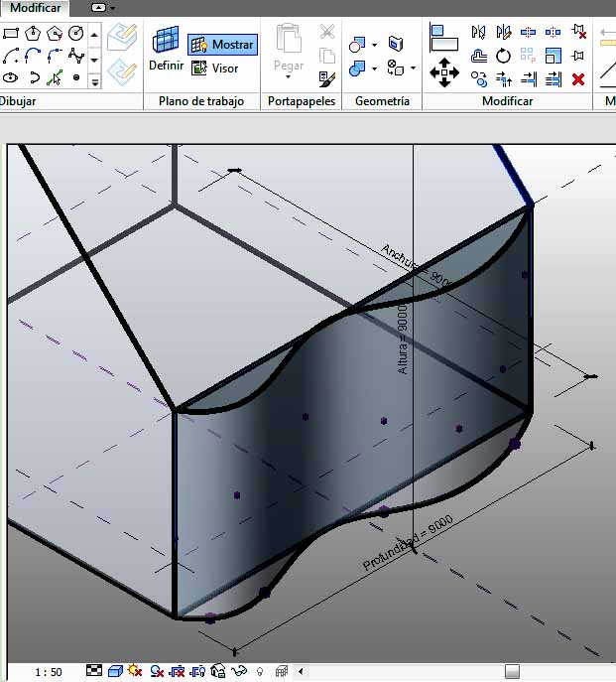Click the 1 : 50 view scale
Viewport: 616px width, 682px height.
tap(48, 672)
